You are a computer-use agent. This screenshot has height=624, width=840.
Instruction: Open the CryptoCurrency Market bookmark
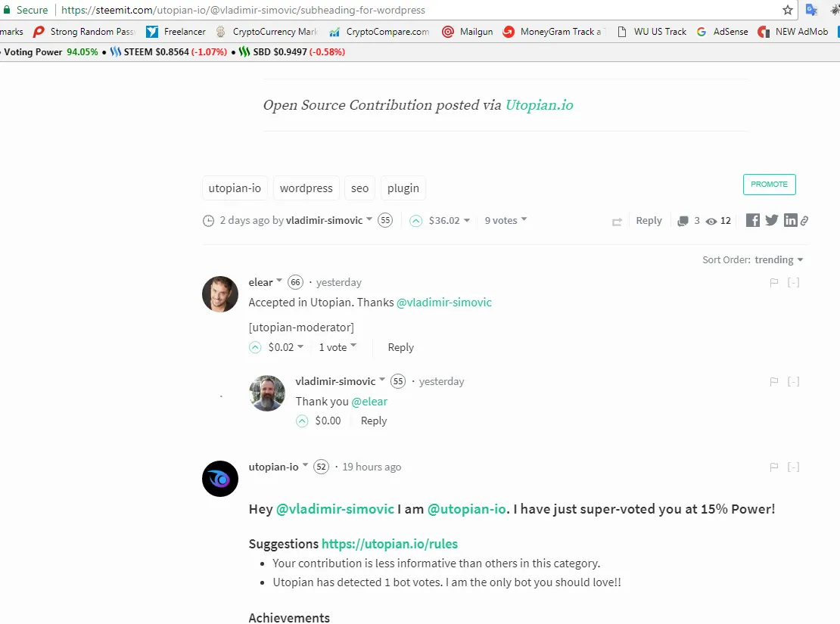[266, 32]
